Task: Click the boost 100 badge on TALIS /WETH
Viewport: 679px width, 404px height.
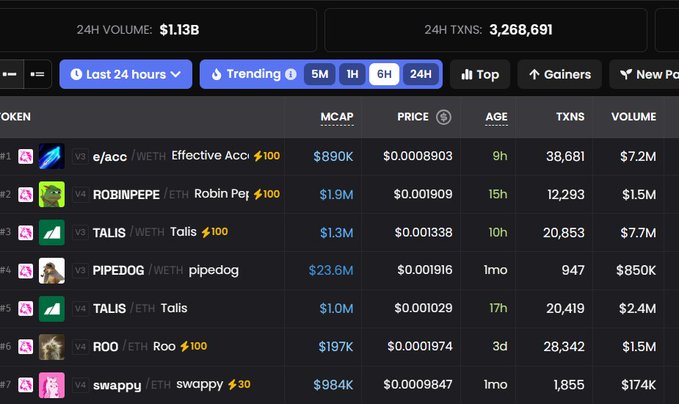Action: (x=215, y=232)
